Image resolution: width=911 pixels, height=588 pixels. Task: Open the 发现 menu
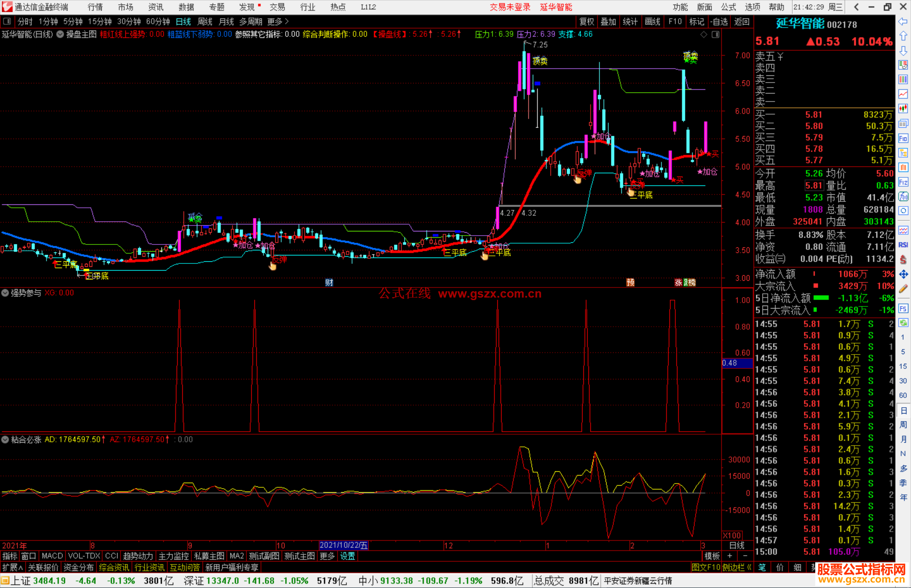pyautogui.click(x=247, y=7)
